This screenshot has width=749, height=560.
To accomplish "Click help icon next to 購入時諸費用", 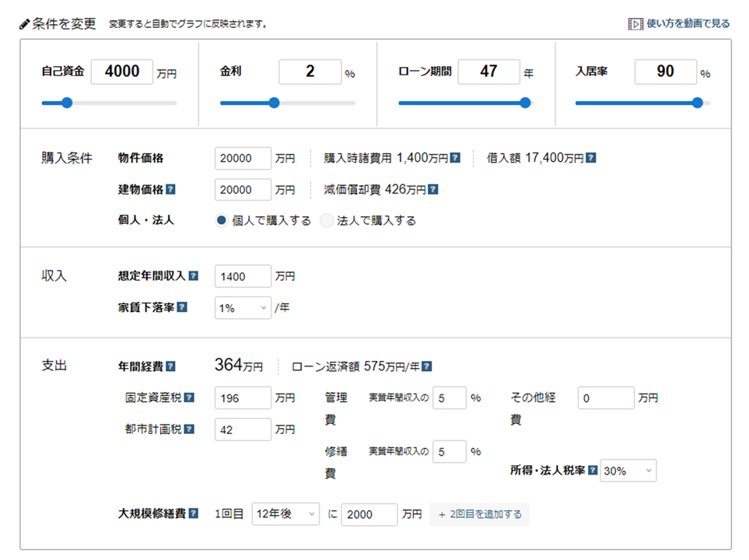I will [455, 159].
